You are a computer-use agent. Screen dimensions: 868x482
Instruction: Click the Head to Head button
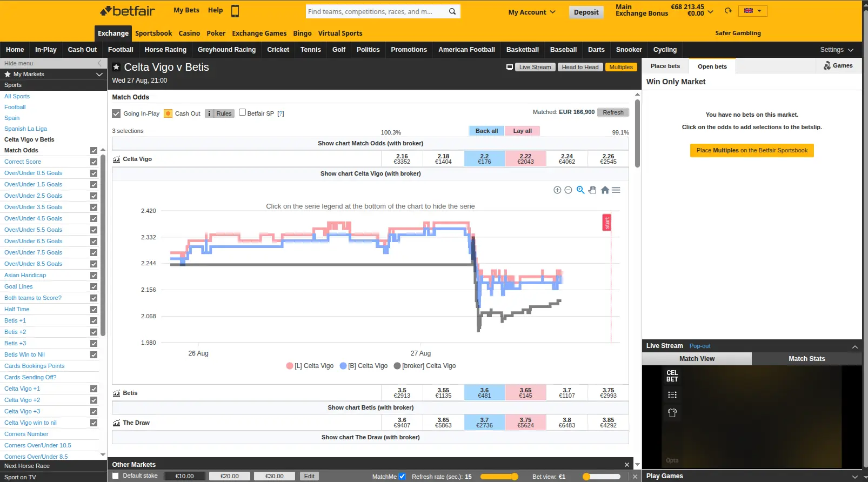point(580,67)
